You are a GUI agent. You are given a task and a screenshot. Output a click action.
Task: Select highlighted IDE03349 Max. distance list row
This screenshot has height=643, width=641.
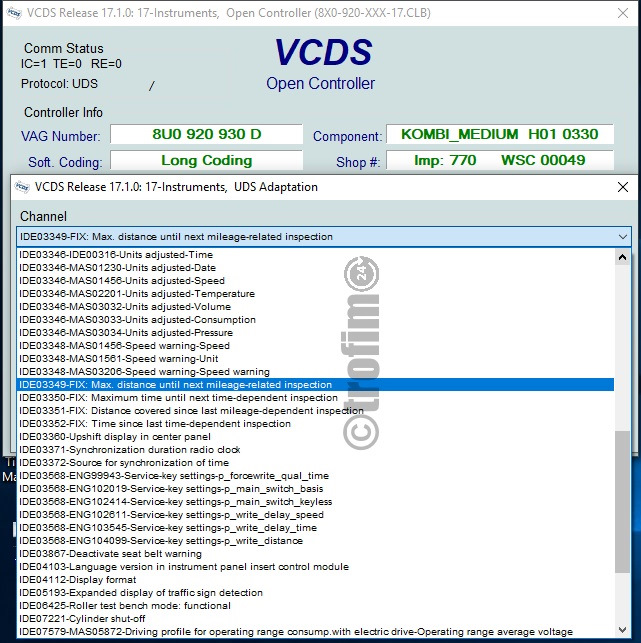[315, 385]
